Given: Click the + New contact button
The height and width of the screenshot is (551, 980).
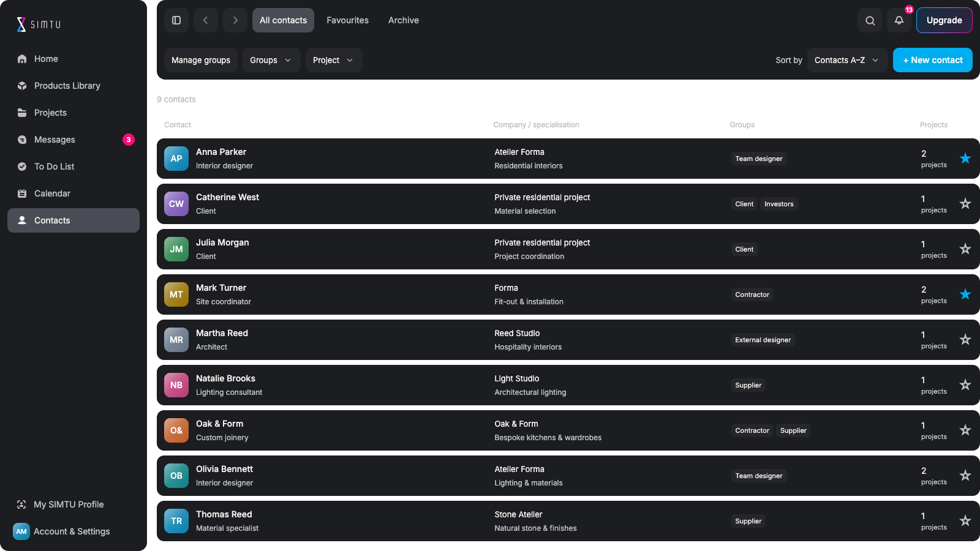Looking at the screenshot, I should point(933,60).
